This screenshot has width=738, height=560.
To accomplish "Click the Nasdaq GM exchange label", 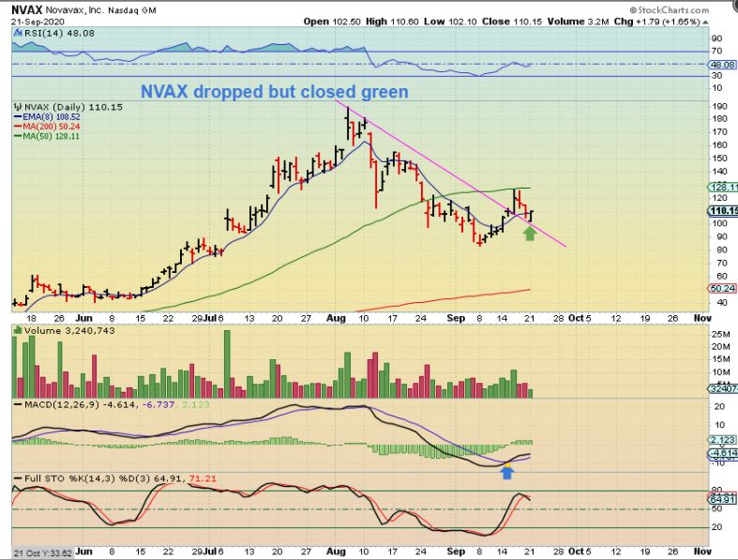I will click(x=132, y=10).
